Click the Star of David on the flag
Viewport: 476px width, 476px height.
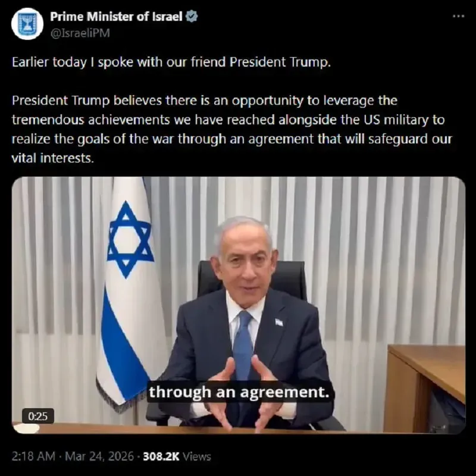(130, 240)
